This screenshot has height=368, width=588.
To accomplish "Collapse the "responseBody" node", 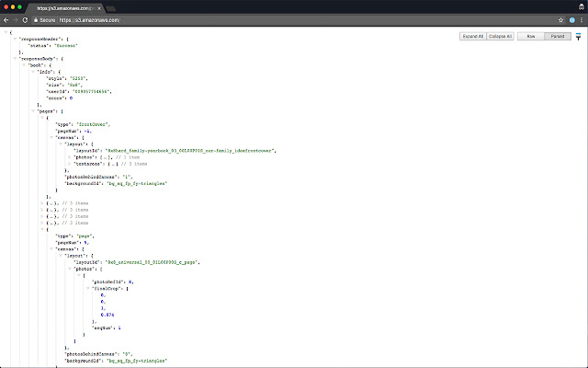I will pyautogui.click(x=13, y=58).
